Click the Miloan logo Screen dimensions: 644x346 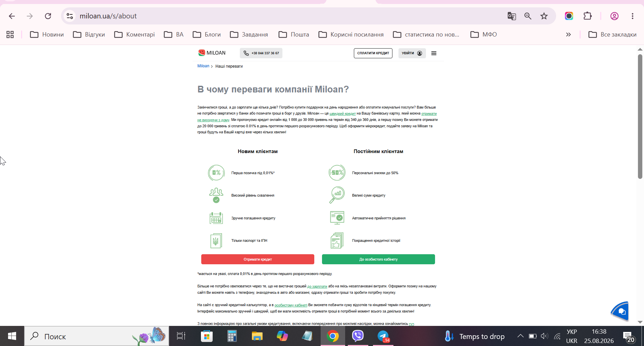coord(212,53)
